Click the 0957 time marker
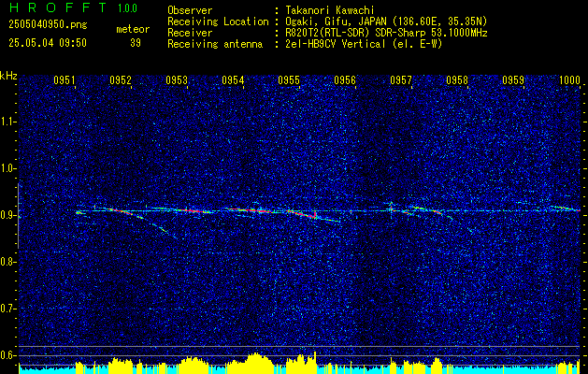This screenshot has height=374, width=588. [401, 79]
